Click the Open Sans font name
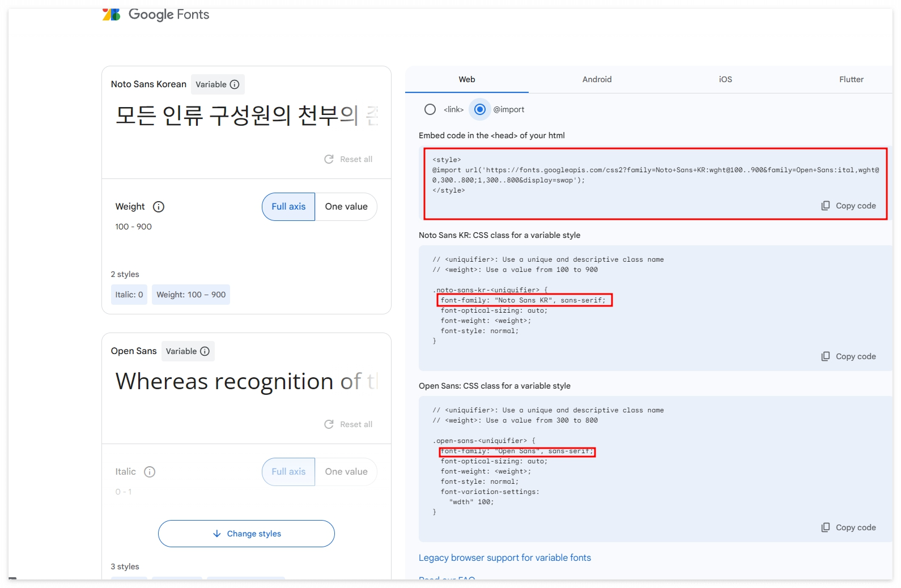The width and height of the screenshot is (901, 588). pos(134,351)
